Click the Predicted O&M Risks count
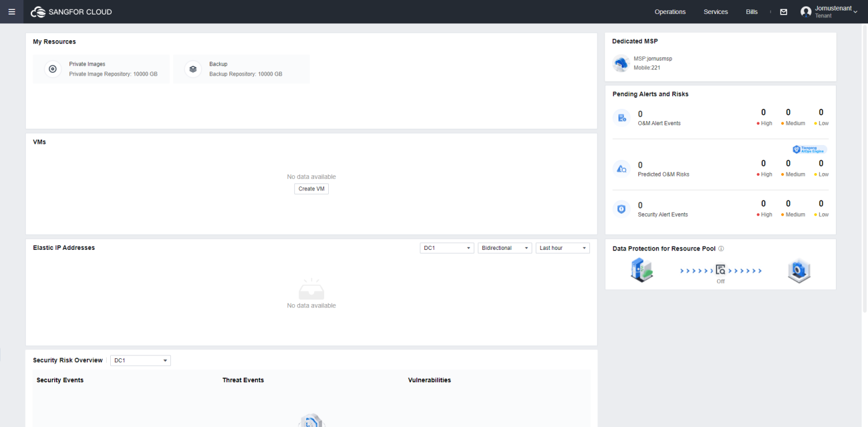868x427 pixels. [640, 165]
